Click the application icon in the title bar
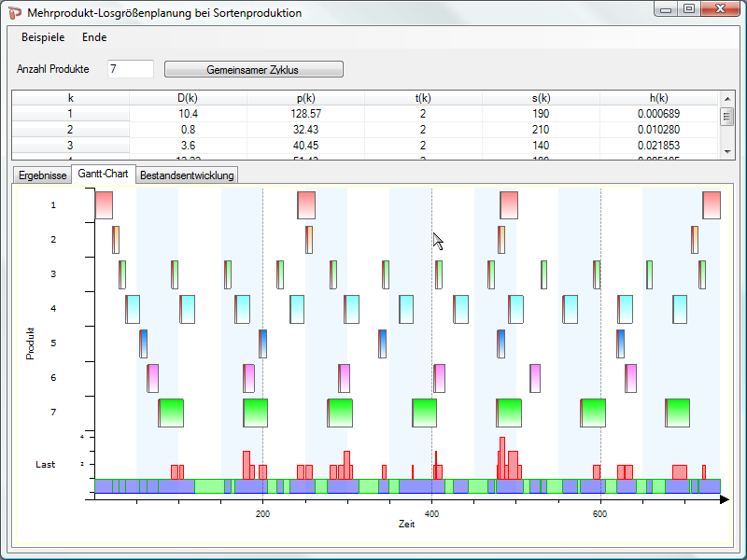 (14, 13)
